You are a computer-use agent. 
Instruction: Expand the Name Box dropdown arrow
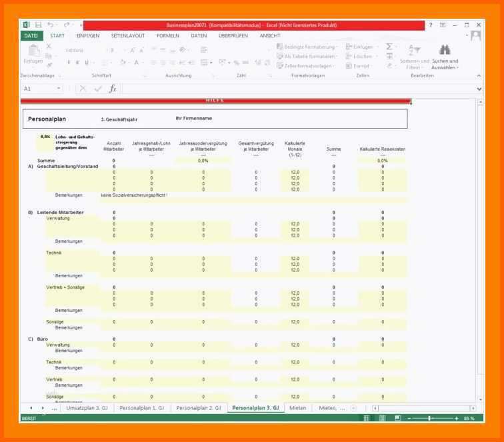tap(59, 89)
